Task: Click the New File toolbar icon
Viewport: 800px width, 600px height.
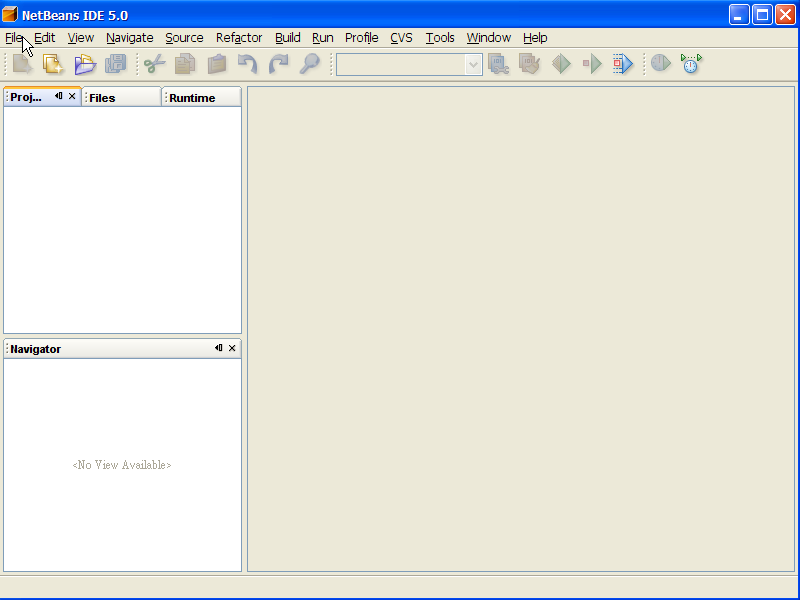Action: pyautogui.click(x=22, y=64)
